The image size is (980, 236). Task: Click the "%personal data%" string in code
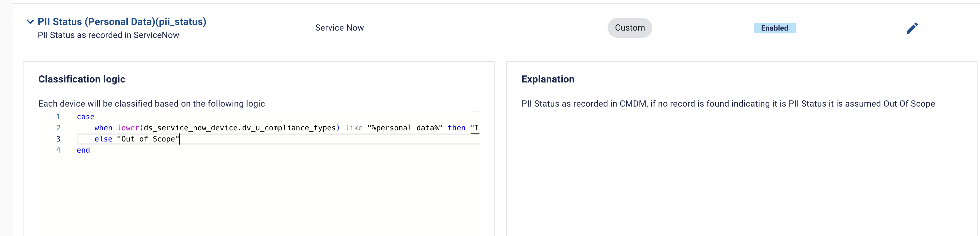point(404,128)
